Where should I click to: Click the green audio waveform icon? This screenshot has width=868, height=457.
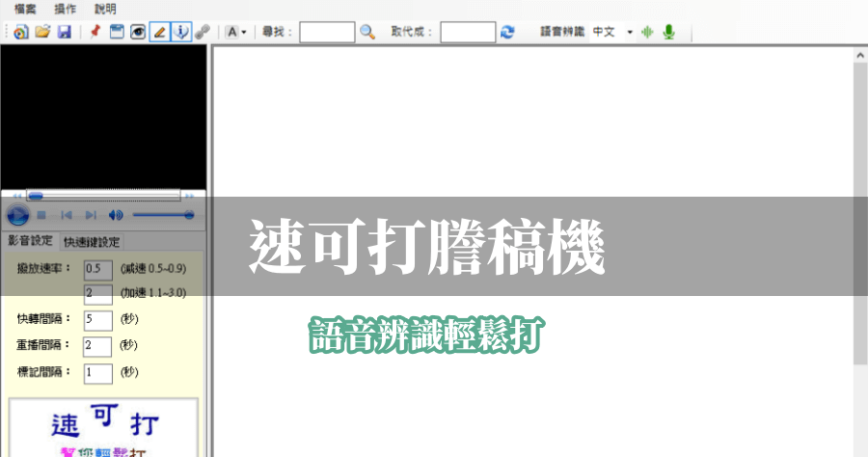tap(647, 32)
